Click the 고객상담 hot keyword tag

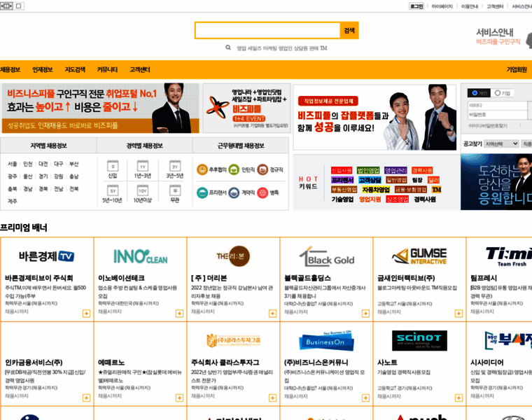[370, 180]
